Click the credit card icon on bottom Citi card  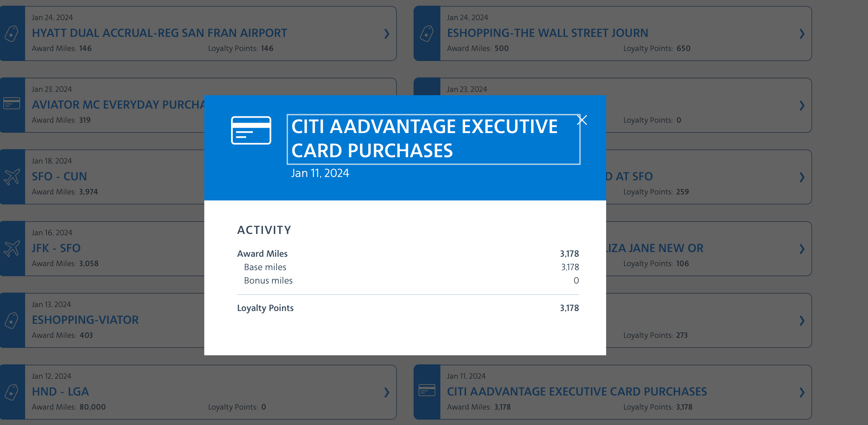tap(427, 391)
